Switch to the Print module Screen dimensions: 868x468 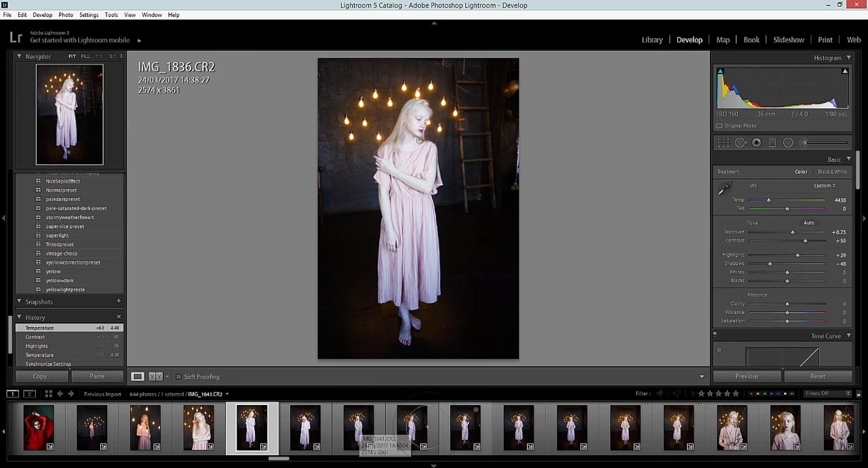point(825,40)
